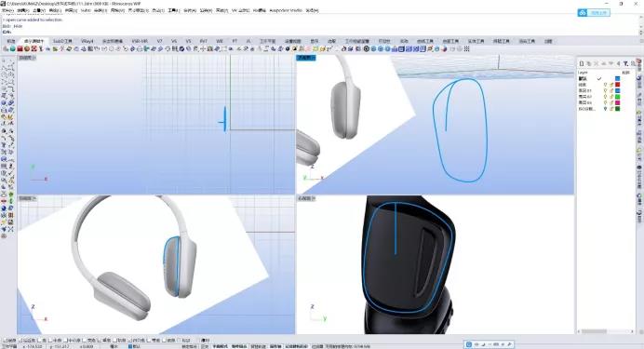Open the highlighted top-right viewport title dropdown
Screen dimensions: 644x349
[x=306, y=58]
